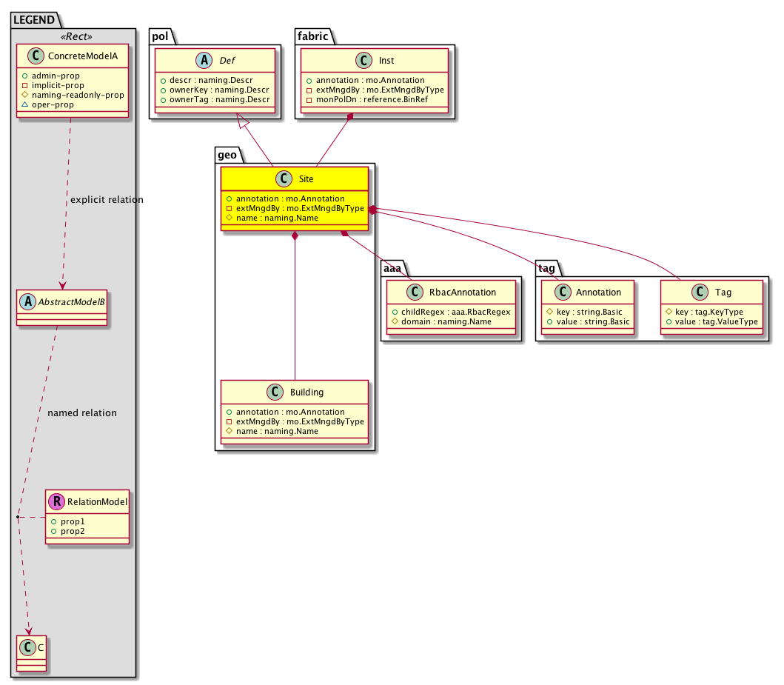Click the class icon next to Site

pyautogui.click(x=281, y=178)
